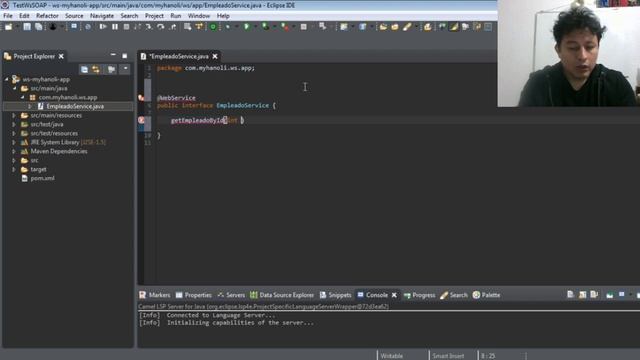
Task: Expand the target folder
Action: [14, 169]
